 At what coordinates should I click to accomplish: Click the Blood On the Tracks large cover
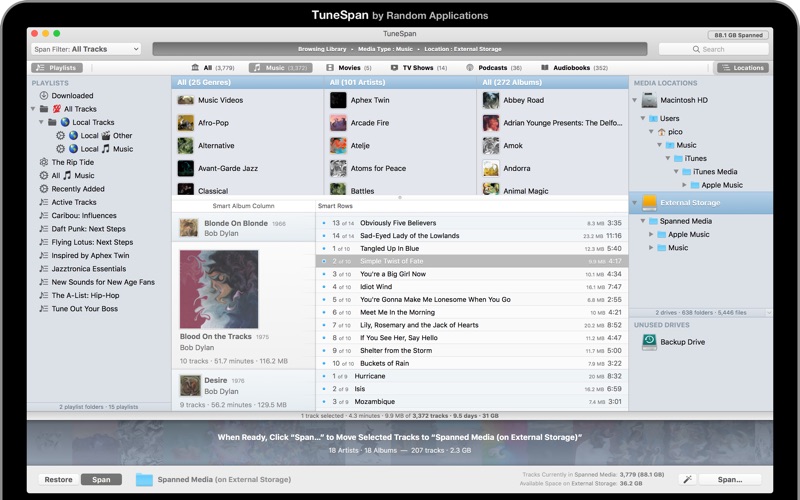click(x=219, y=289)
